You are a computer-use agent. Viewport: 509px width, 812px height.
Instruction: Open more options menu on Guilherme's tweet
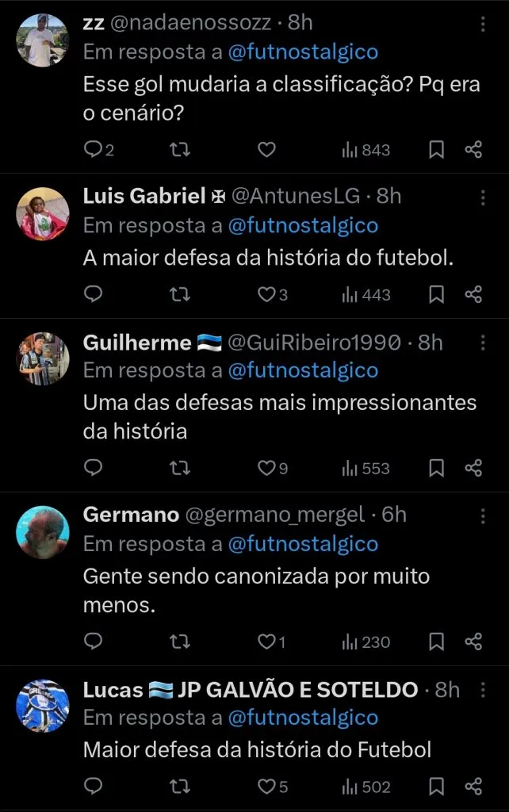(484, 343)
